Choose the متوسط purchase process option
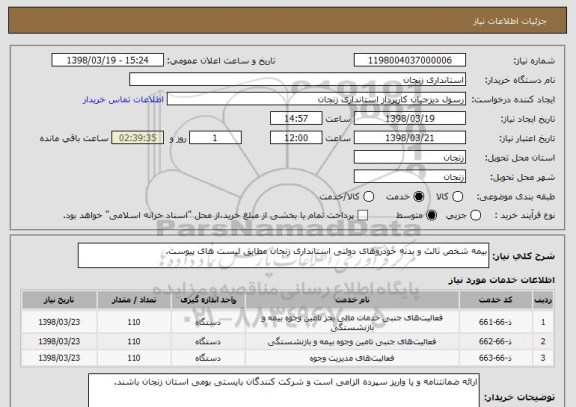The width and height of the screenshot is (576, 407). tap(432, 216)
